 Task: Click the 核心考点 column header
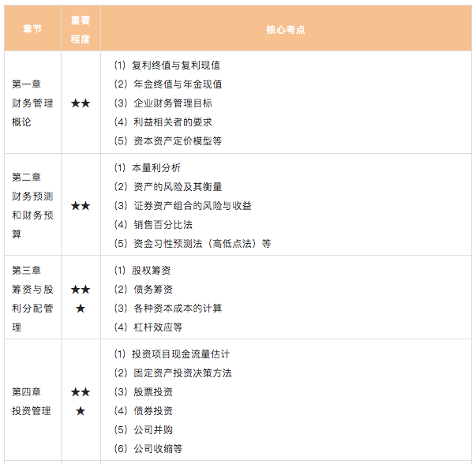[285, 29]
